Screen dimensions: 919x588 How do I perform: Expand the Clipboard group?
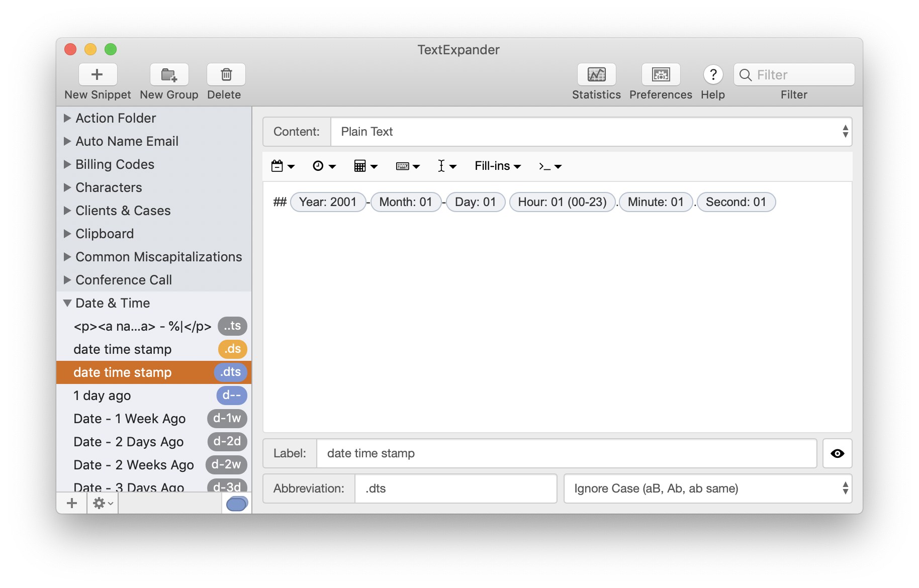point(67,234)
